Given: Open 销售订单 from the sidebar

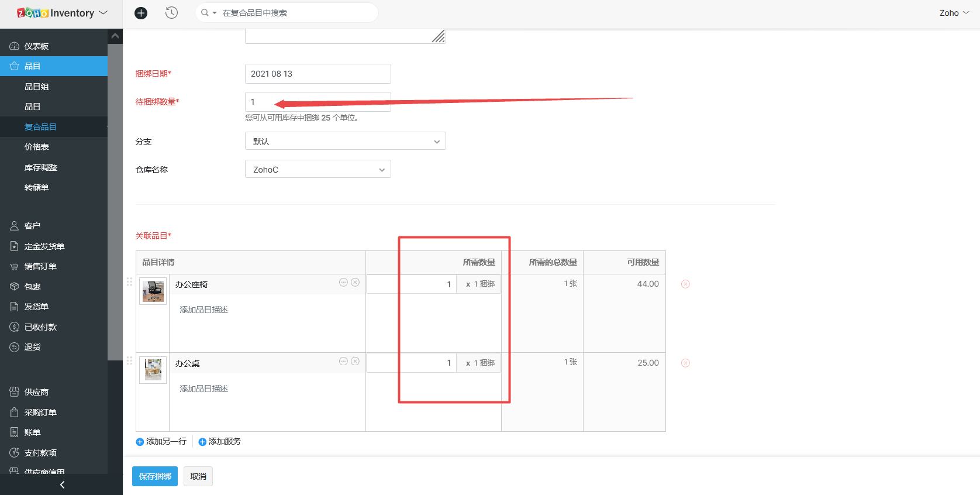Looking at the screenshot, I should click(x=40, y=266).
